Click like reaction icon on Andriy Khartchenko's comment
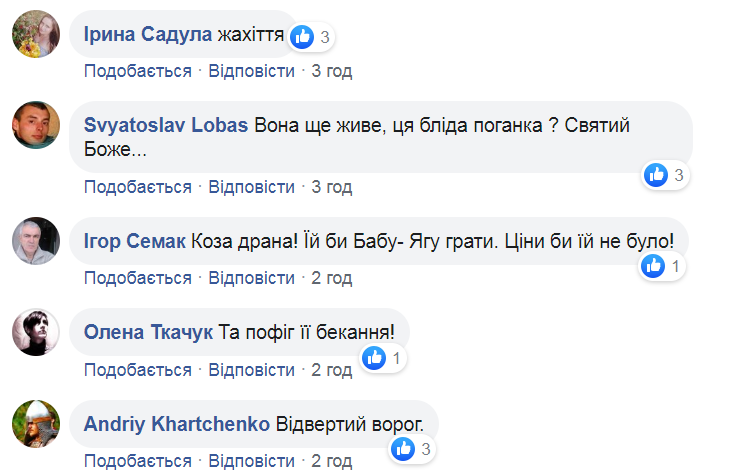This screenshot has width=736, height=476. point(402,448)
